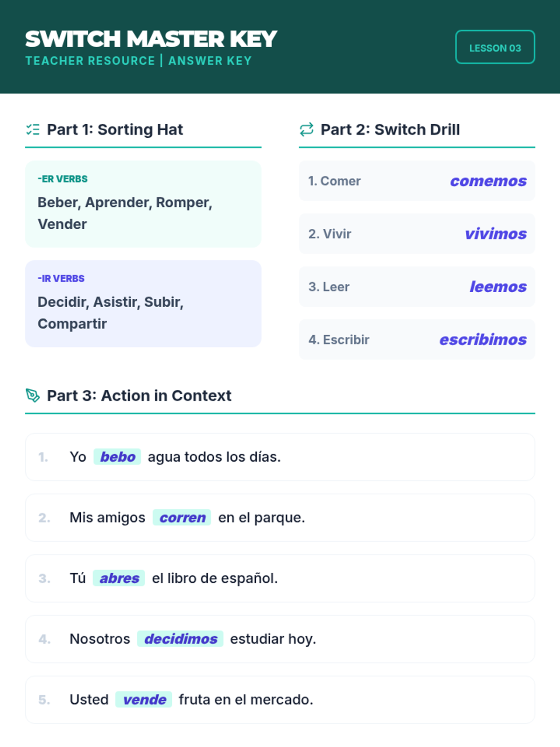The width and height of the screenshot is (560, 747).
Task: Click the answer comemos
Action: 488,181
